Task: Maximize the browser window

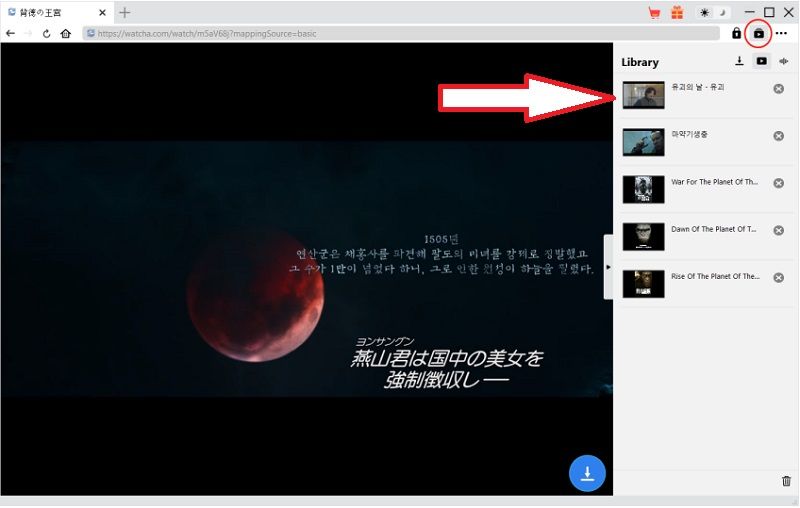Action: pyautogui.click(x=769, y=12)
